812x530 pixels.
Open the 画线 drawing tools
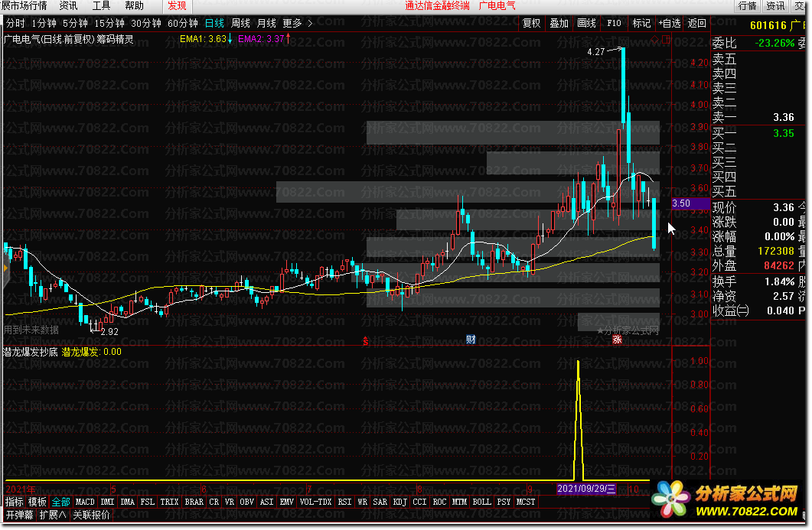pyautogui.click(x=586, y=23)
